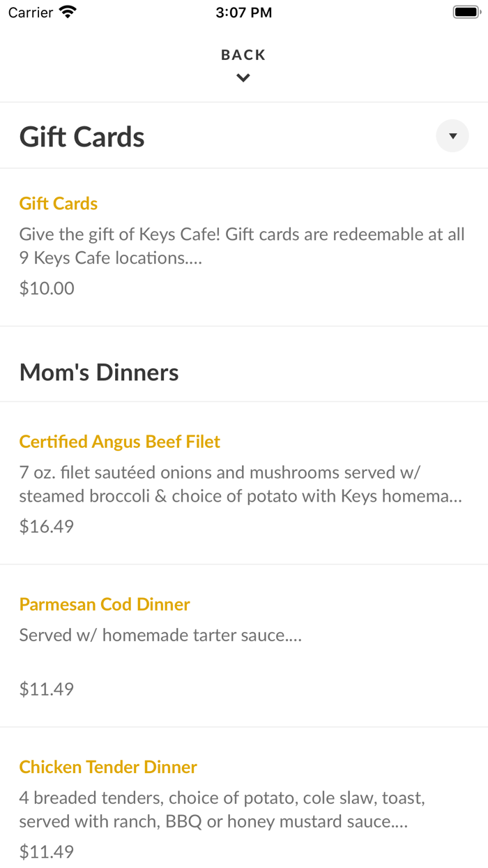Screen dimensions: 488x868
Task: Tap the BACK label at the top
Action: click(x=243, y=54)
